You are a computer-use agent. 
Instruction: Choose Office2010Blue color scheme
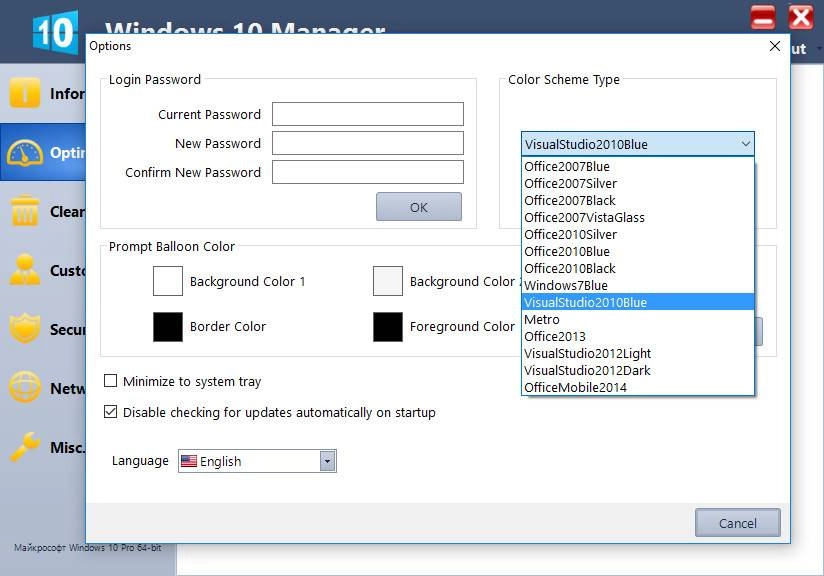click(x=638, y=252)
